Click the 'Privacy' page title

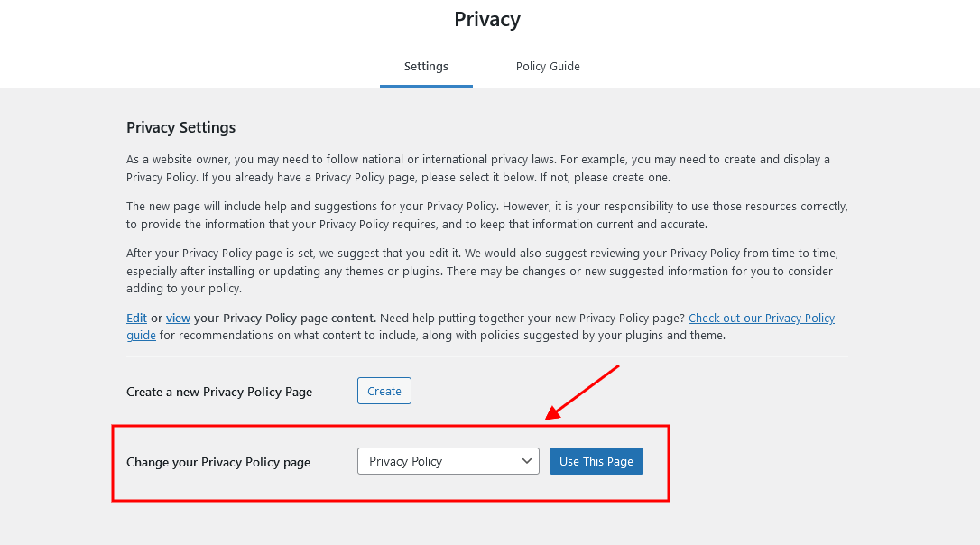coord(487,19)
